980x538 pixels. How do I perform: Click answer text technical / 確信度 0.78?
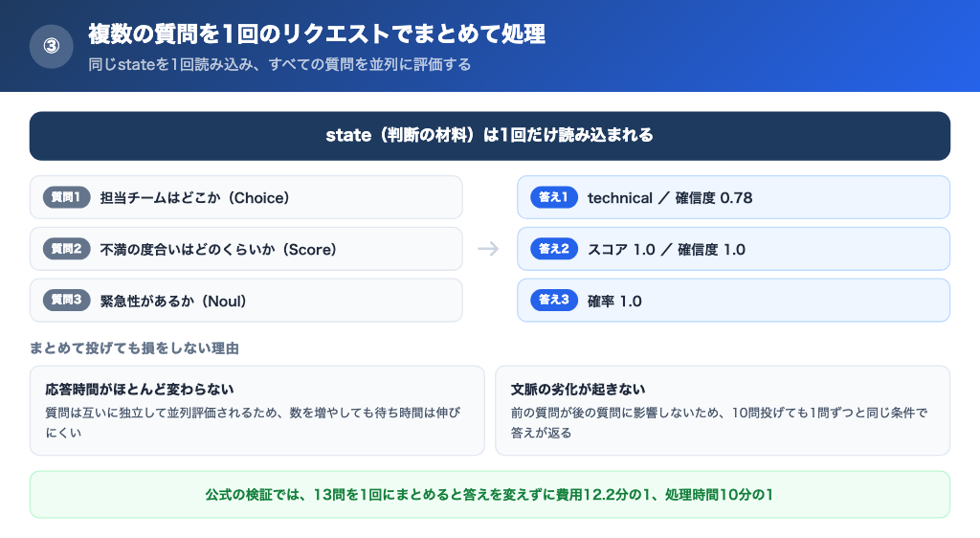click(x=670, y=198)
